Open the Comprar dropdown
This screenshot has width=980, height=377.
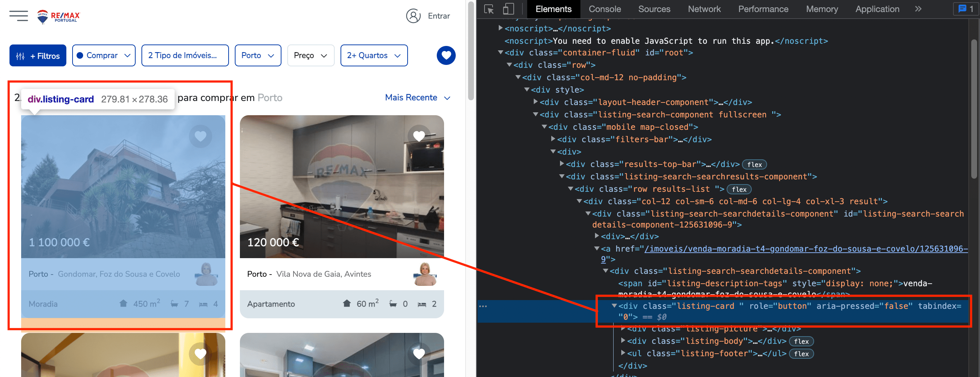104,55
